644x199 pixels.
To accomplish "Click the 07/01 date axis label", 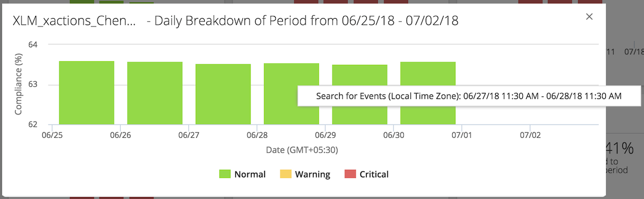I will coord(462,135).
